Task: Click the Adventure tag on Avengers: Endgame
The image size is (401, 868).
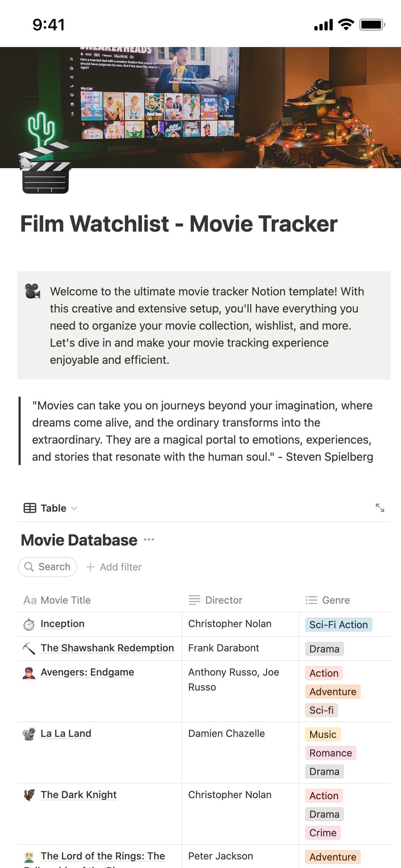Action: pyautogui.click(x=332, y=692)
